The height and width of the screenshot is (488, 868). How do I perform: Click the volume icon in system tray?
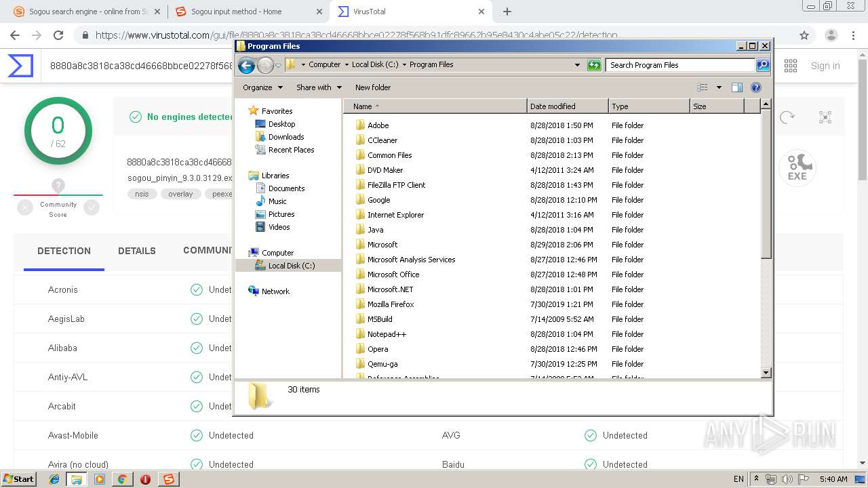[787, 479]
